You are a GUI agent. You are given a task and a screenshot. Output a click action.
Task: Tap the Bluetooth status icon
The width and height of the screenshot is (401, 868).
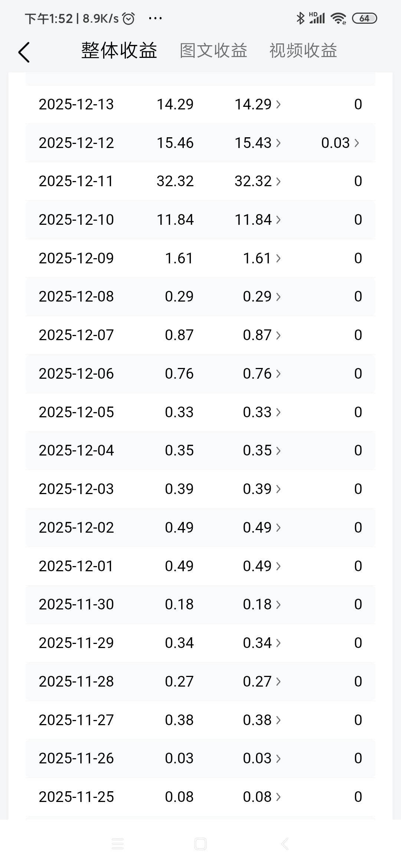point(300,18)
